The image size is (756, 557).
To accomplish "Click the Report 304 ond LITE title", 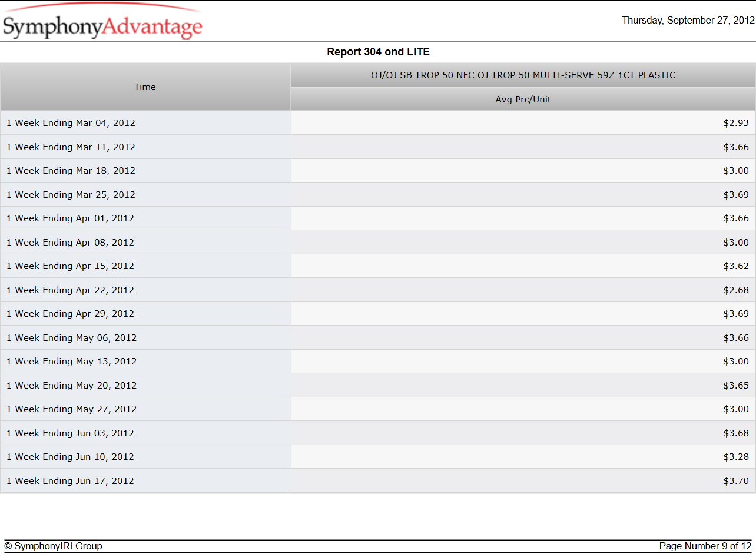I will [x=378, y=52].
